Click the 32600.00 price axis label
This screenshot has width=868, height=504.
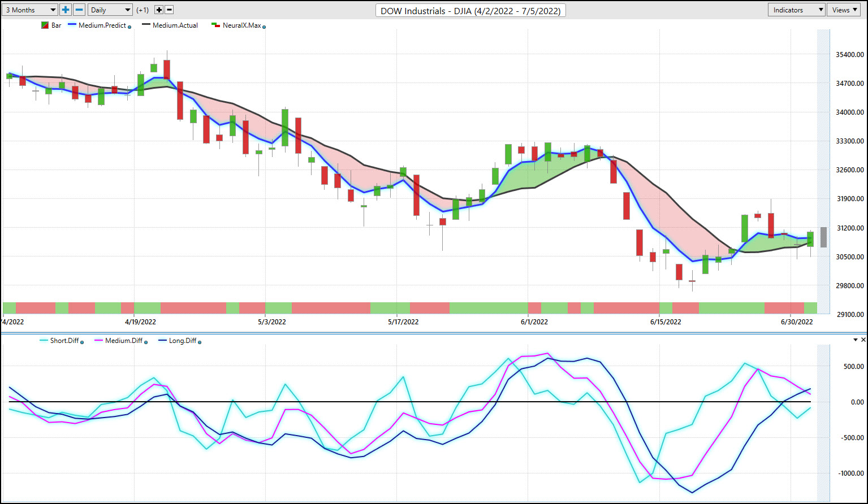tap(849, 170)
